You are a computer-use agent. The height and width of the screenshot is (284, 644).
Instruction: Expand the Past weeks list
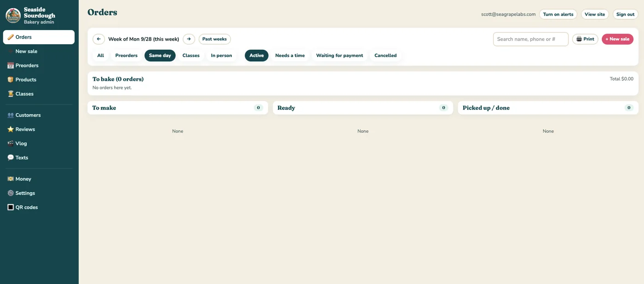click(x=214, y=39)
